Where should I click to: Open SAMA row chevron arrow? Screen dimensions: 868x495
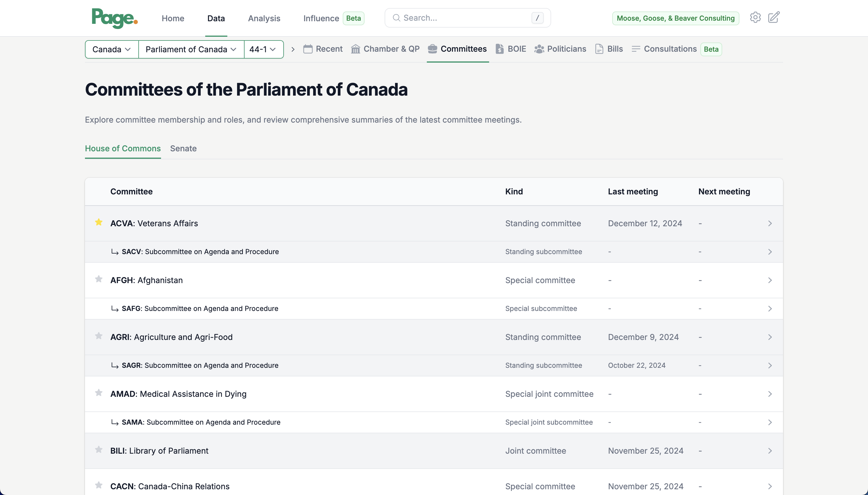point(770,422)
